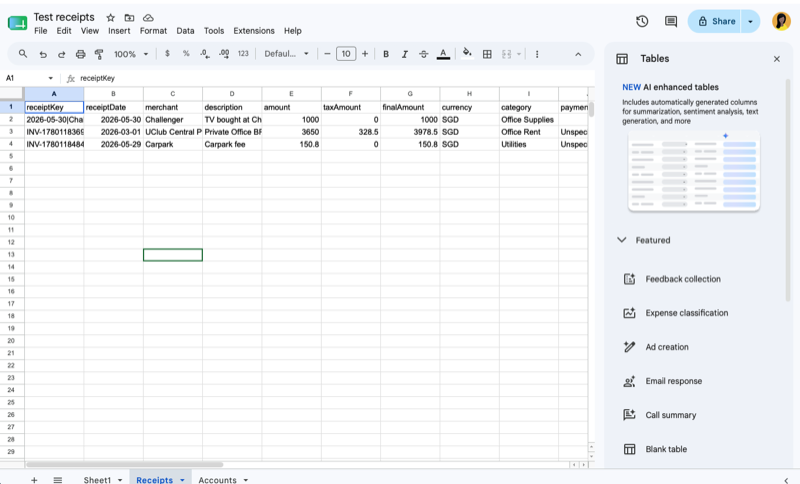Image resolution: width=800 pixels, height=484 pixels.
Task: Open the account profile avatar
Action: [x=781, y=21]
